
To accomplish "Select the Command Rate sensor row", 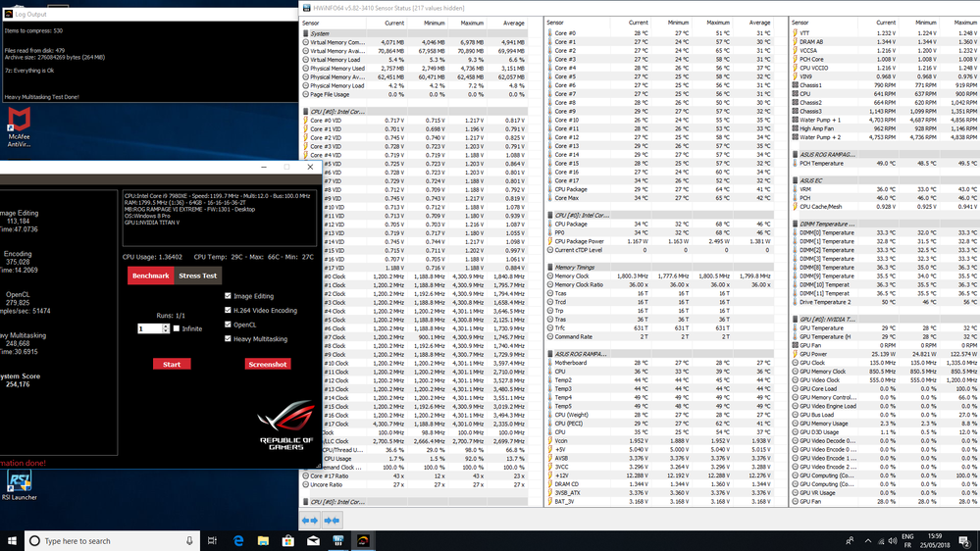I will [659, 336].
